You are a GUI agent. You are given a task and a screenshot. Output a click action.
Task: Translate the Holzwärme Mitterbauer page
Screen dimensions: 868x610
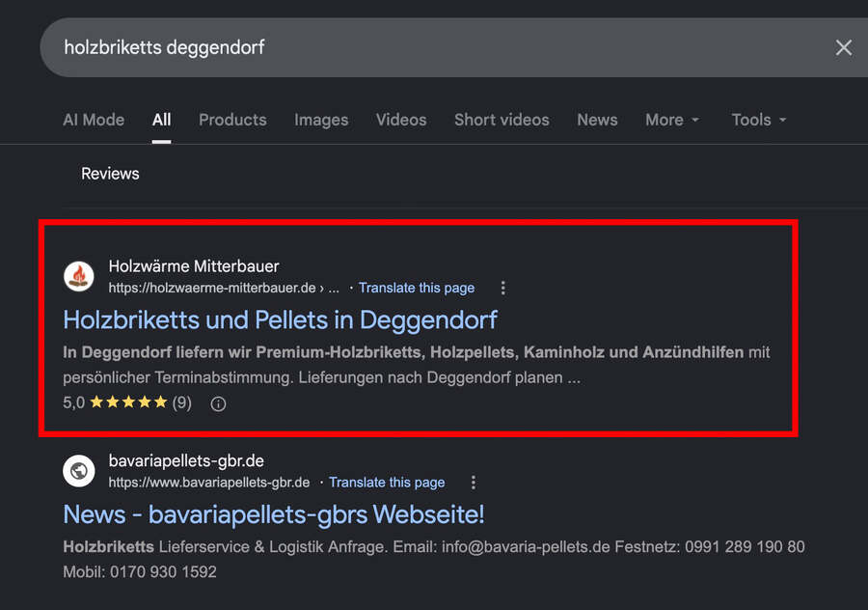click(x=417, y=288)
